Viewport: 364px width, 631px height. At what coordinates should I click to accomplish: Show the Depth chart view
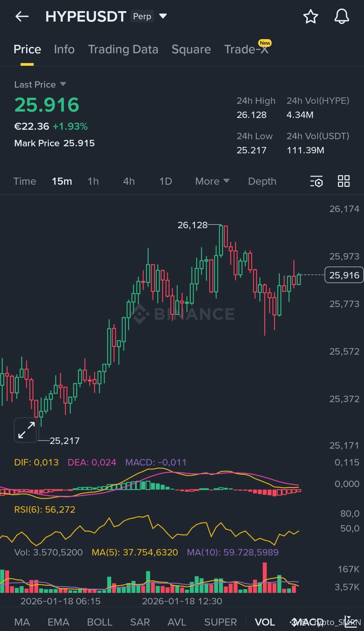tap(262, 181)
